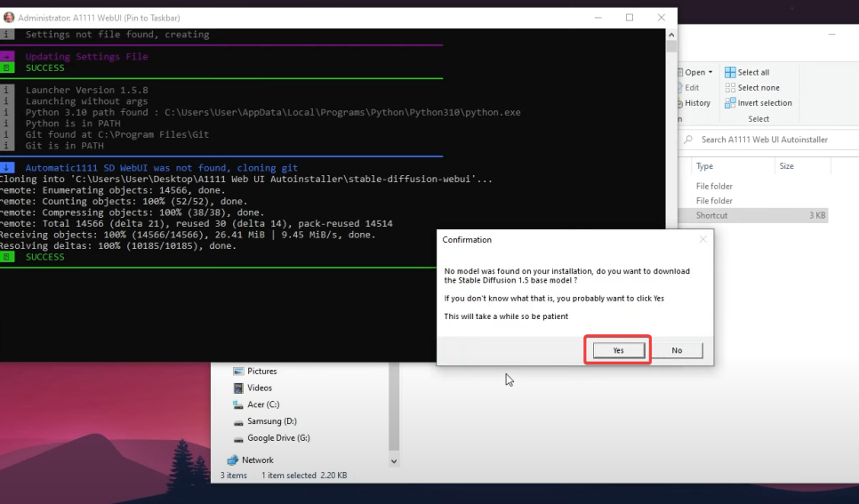This screenshot has height=504, width=859.
Task: Click the Google Drive (G:) drive icon
Action: [x=237, y=439]
